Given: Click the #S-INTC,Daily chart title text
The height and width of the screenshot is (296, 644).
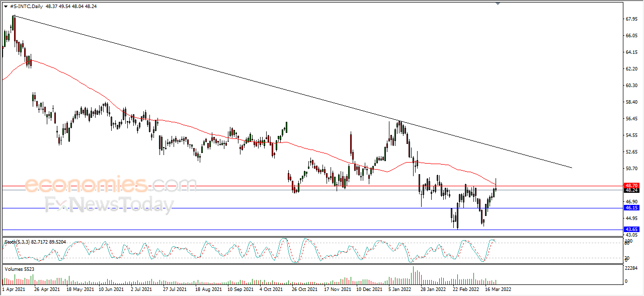Looking at the screenshot, I should pyautogui.click(x=26, y=7).
